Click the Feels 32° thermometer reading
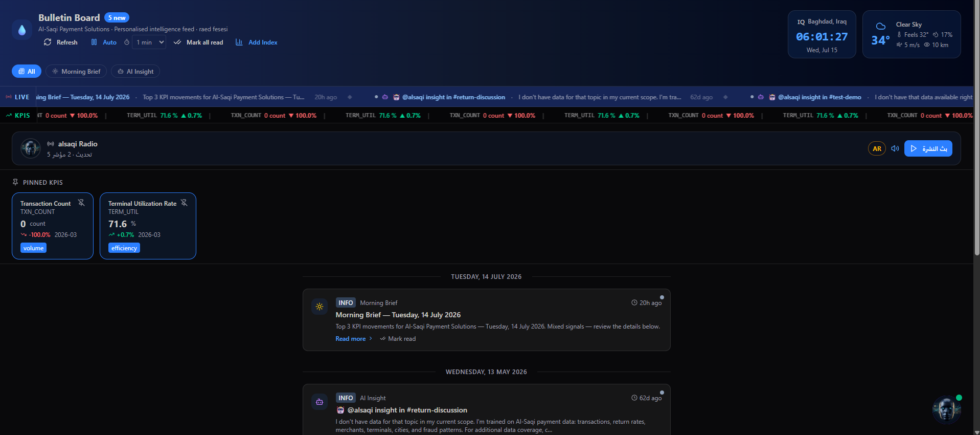 tap(913, 35)
